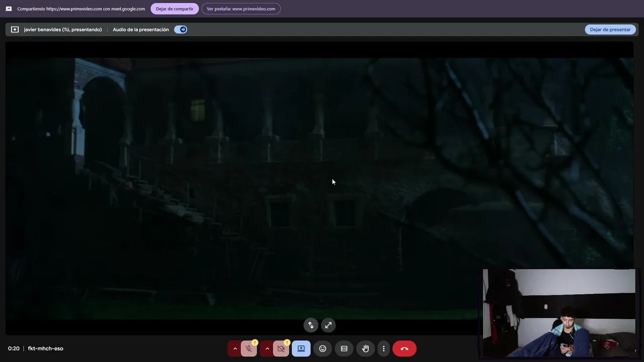This screenshot has width=644, height=362.
Task: Unmute the microphone
Action: click(x=249, y=348)
